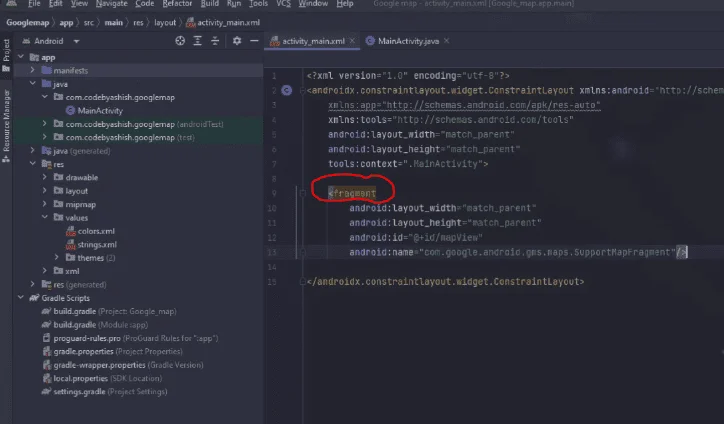Collapse the Gradle Scripts node

(x=21, y=298)
